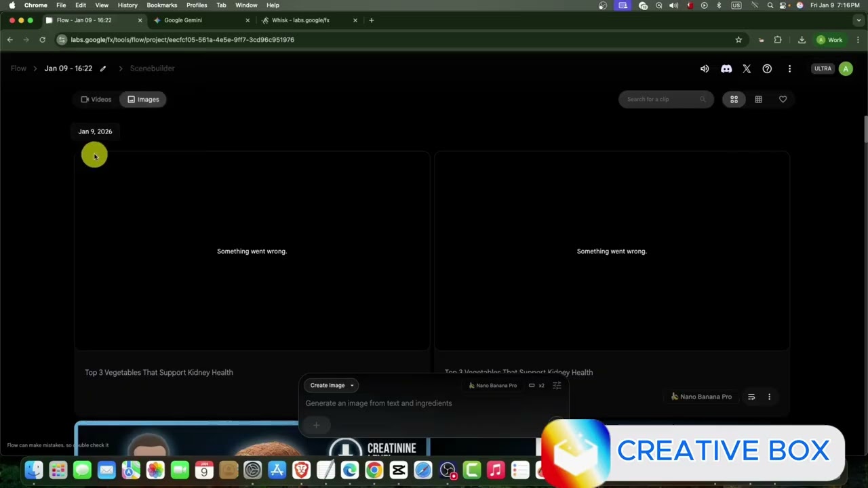Select the Images tab

(143, 100)
